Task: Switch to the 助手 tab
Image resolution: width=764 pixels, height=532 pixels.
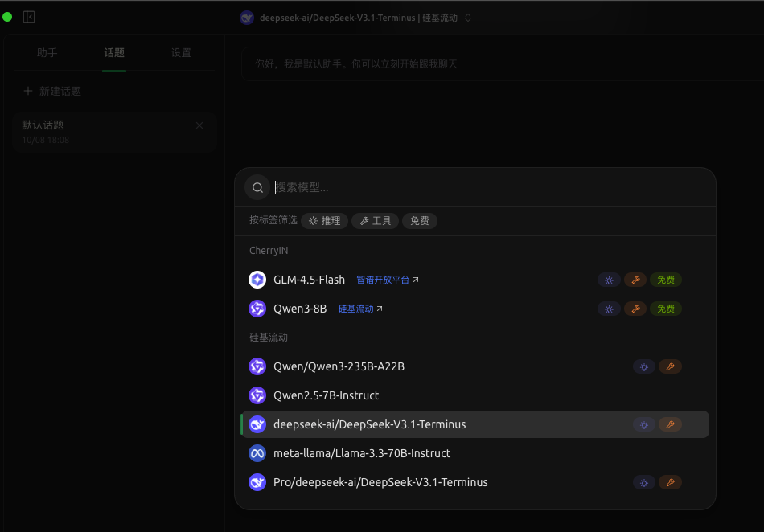Action: point(47,52)
